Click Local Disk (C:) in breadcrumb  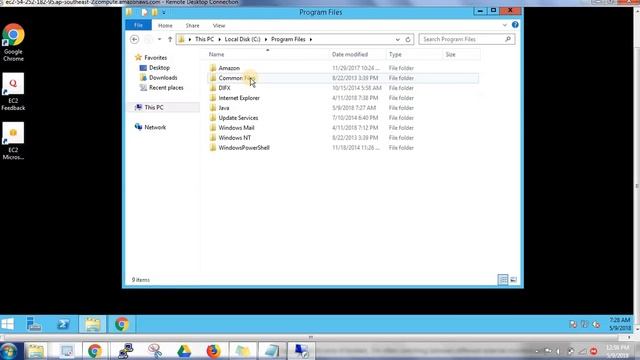coord(242,39)
